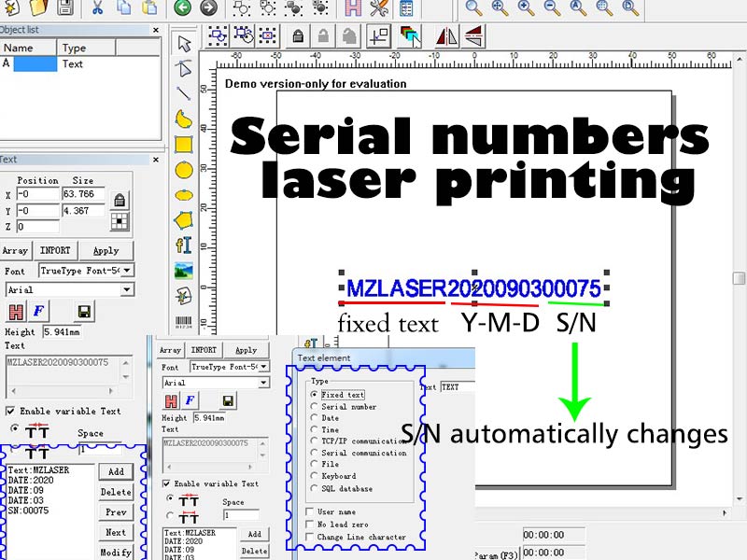
Task: Select the Fixed text radio button
Action: pos(314,395)
